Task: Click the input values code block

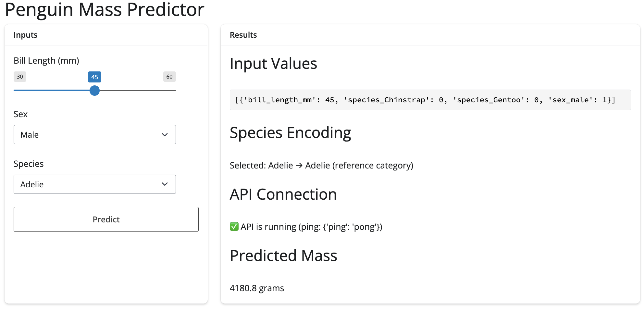Action: [x=430, y=100]
